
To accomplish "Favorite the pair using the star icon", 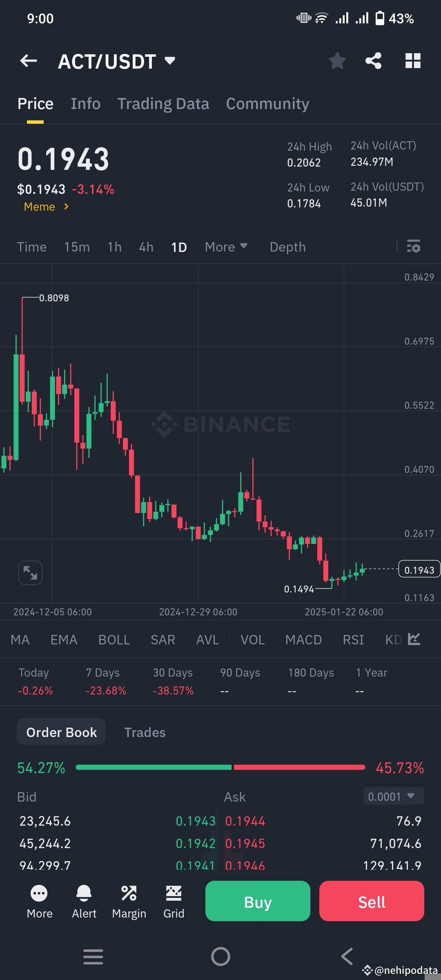I will point(337,60).
